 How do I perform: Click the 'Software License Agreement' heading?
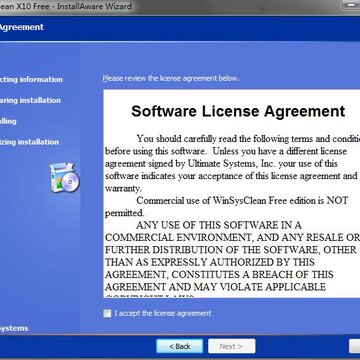coord(238,111)
